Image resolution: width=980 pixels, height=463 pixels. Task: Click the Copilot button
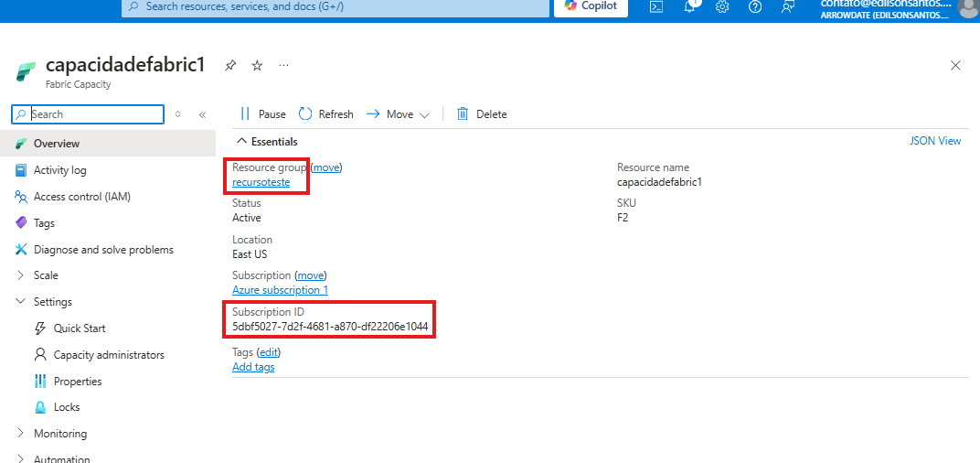click(x=590, y=6)
